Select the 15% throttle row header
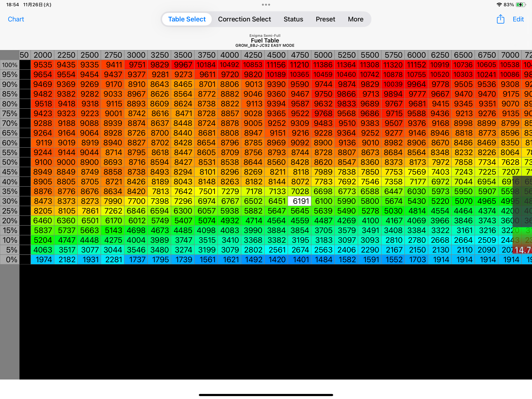 pos(10,230)
